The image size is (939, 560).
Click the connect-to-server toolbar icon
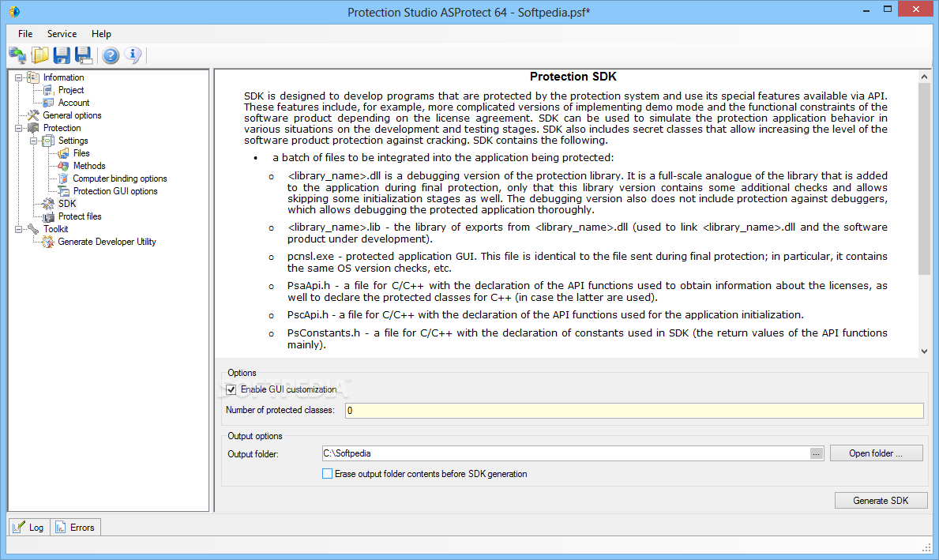pyautogui.click(x=17, y=55)
